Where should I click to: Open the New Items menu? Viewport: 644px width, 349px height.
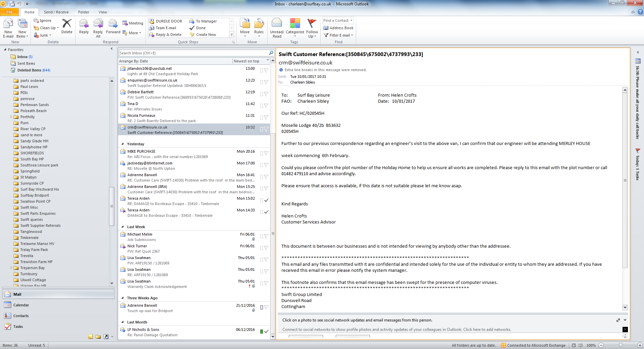[22, 29]
